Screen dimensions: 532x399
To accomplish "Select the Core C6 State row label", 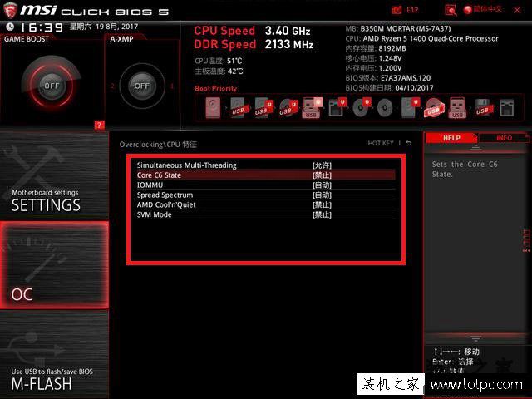I will click(x=159, y=175).
